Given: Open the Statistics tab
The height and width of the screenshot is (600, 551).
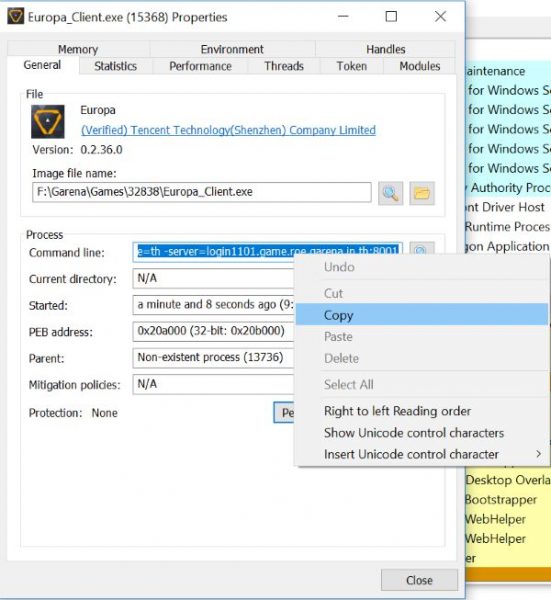Looking at the screenshot, I should click(x=116, y=66).
